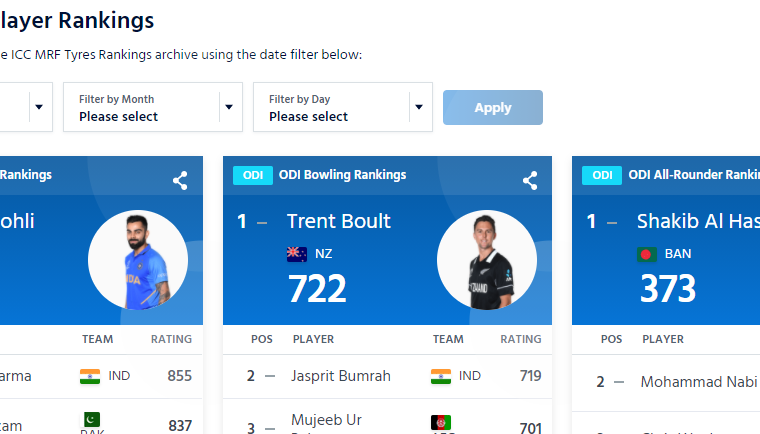This screenshot has height=434, width=760.
Task: Click the Bangladesh flag next to BAN
Action: tap(647, 254)
